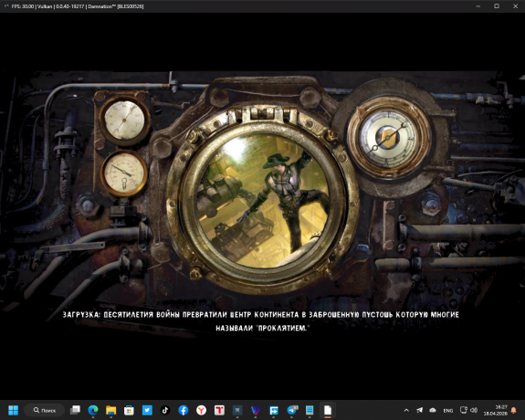Open the blue window-arrow taskbar app

click(x=274, y=410)
